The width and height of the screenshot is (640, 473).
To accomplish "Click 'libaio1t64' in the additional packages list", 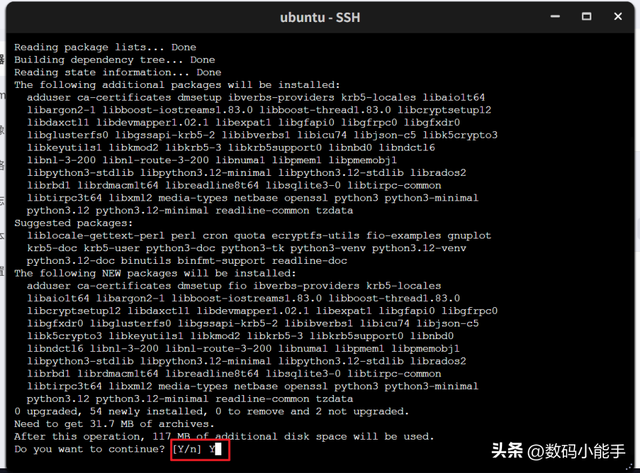I will click(454, 98).
